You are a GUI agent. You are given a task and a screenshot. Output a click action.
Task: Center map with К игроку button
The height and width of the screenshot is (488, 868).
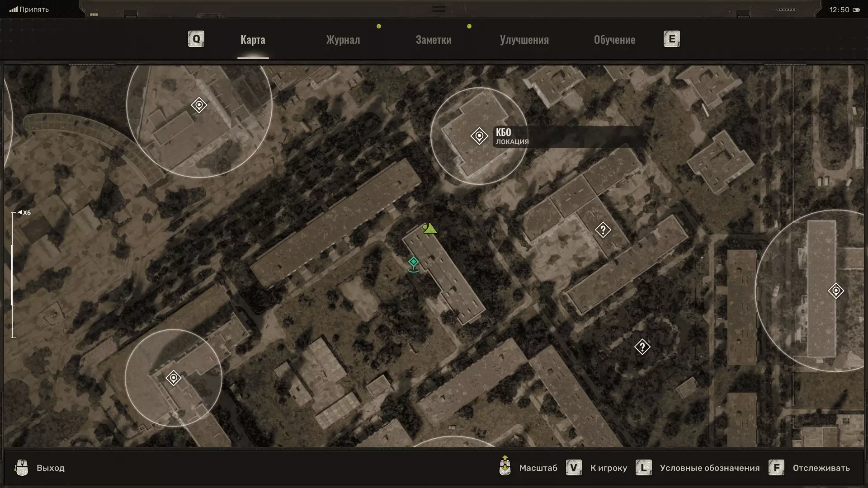[608, 468]
